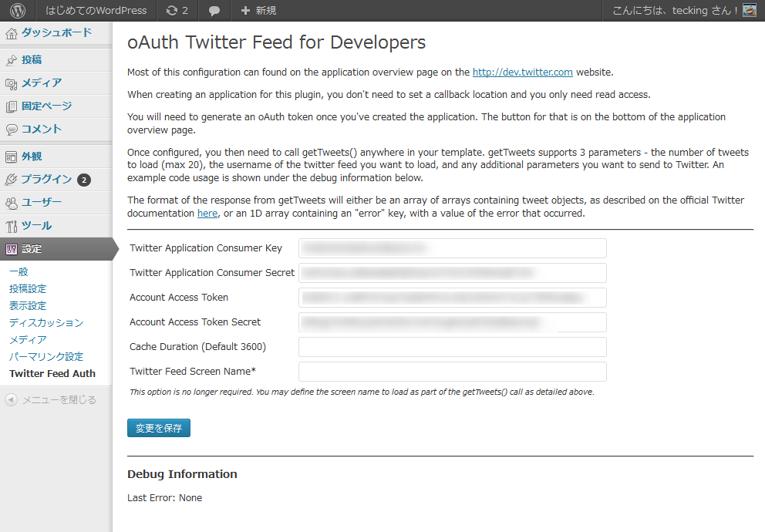Open ユーザー menu item
The height and width of the screenshot is (532, 765).
pos(42,202)
